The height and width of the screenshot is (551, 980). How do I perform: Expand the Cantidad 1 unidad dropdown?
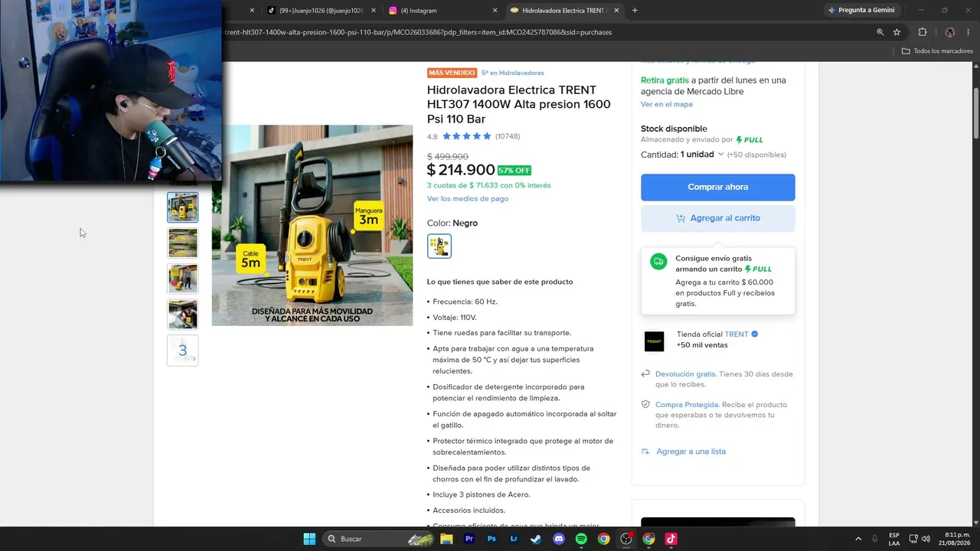click(x=682, y=155)
